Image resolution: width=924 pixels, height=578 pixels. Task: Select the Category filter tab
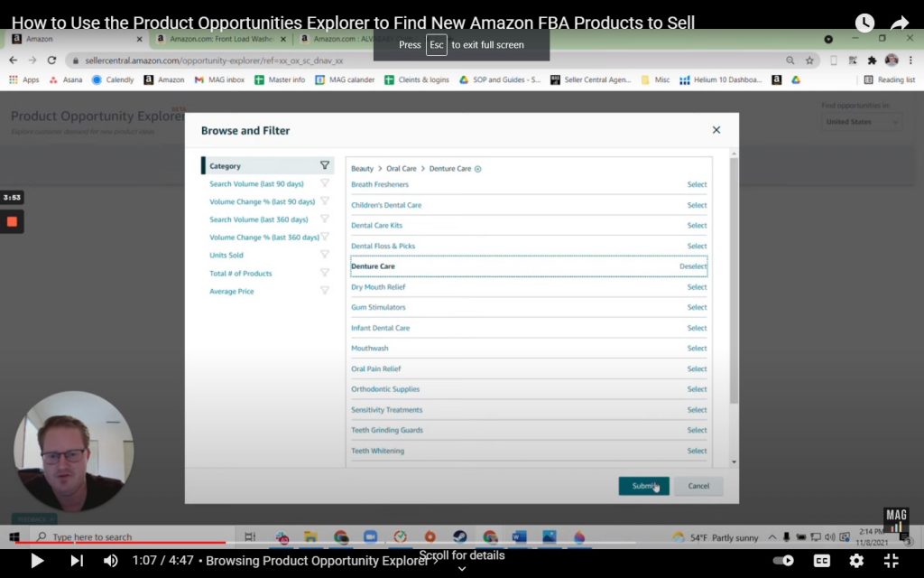coord(267,166)
